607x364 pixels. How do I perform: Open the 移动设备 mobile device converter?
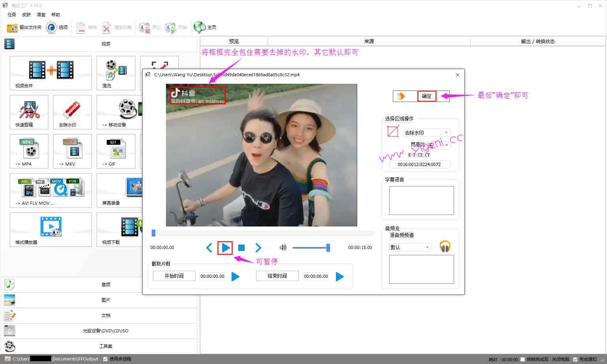[x=120, y=112]
